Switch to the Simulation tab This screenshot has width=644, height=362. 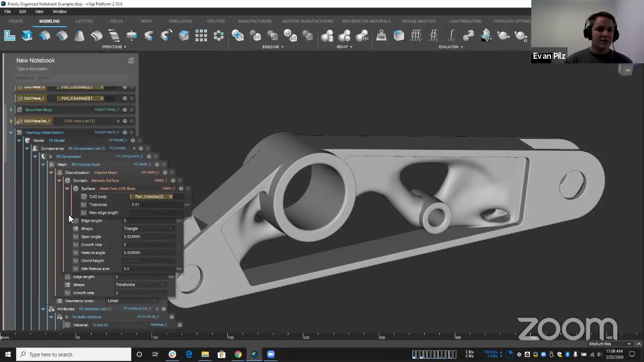180,21
